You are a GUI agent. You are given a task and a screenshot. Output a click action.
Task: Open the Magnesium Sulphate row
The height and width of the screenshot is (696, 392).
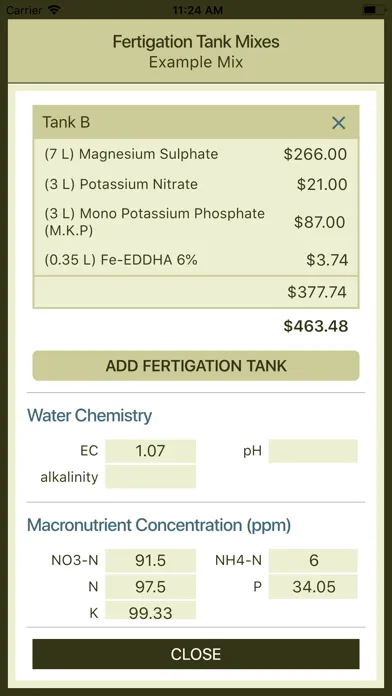coord(196,154)
